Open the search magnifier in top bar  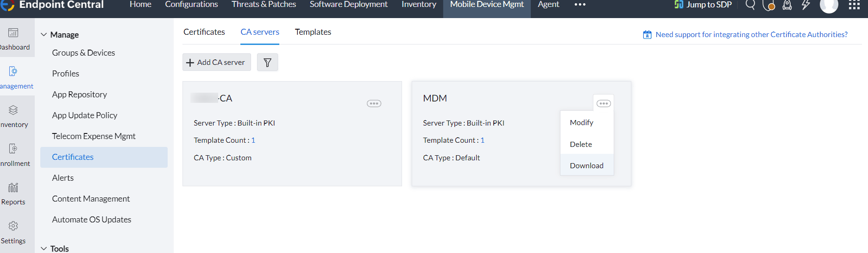750,5
